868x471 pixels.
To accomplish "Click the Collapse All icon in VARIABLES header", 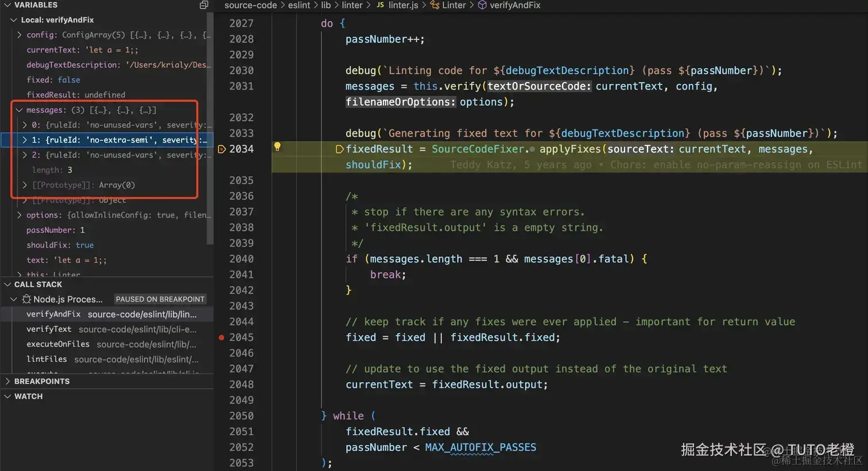I will 203,5.
